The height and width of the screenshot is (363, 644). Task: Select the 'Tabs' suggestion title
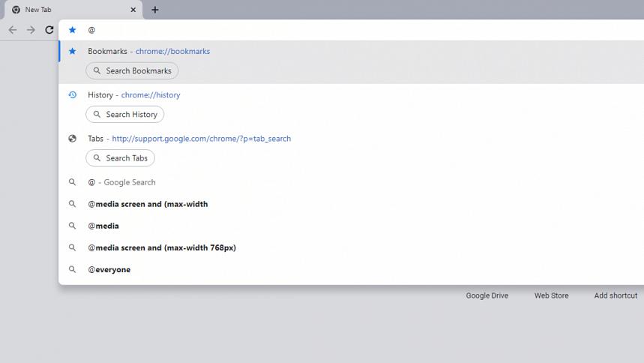coord(95,139)
